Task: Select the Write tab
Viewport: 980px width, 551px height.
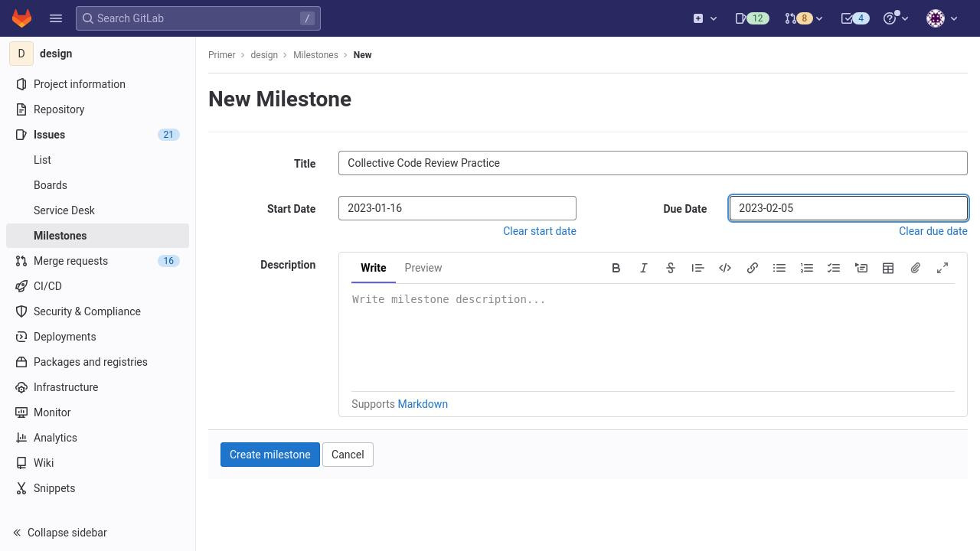Action: pos(374,268)
